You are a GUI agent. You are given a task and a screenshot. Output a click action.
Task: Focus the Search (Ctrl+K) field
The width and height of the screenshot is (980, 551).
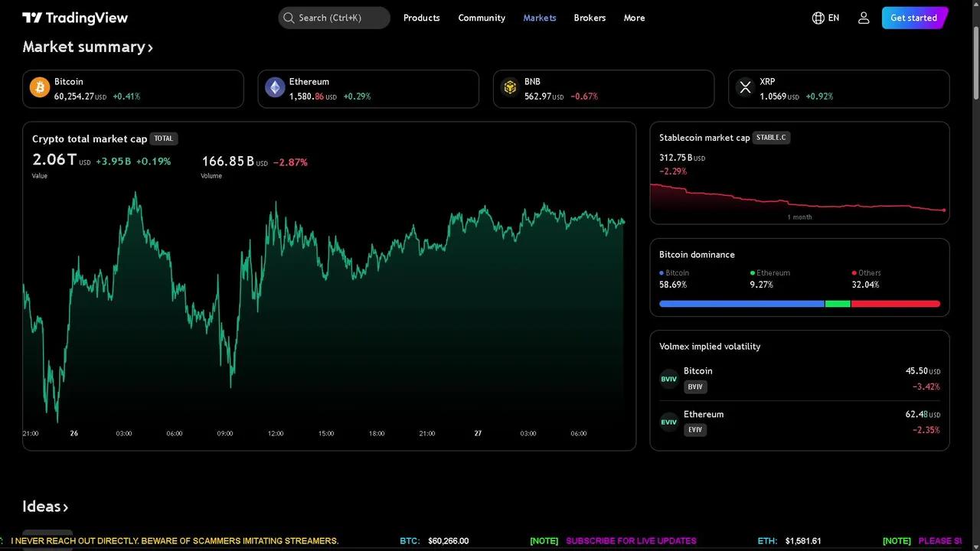pos(334,18)
